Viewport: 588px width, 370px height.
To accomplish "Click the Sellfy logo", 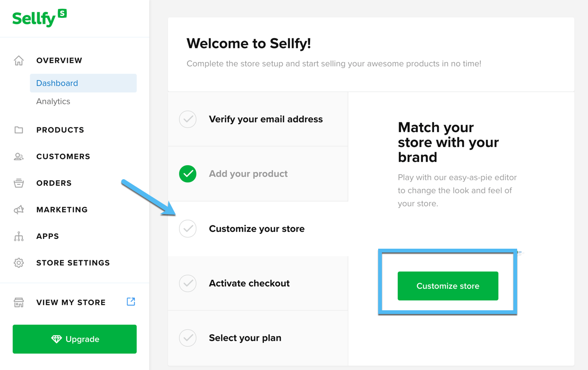I will [39, 18].
